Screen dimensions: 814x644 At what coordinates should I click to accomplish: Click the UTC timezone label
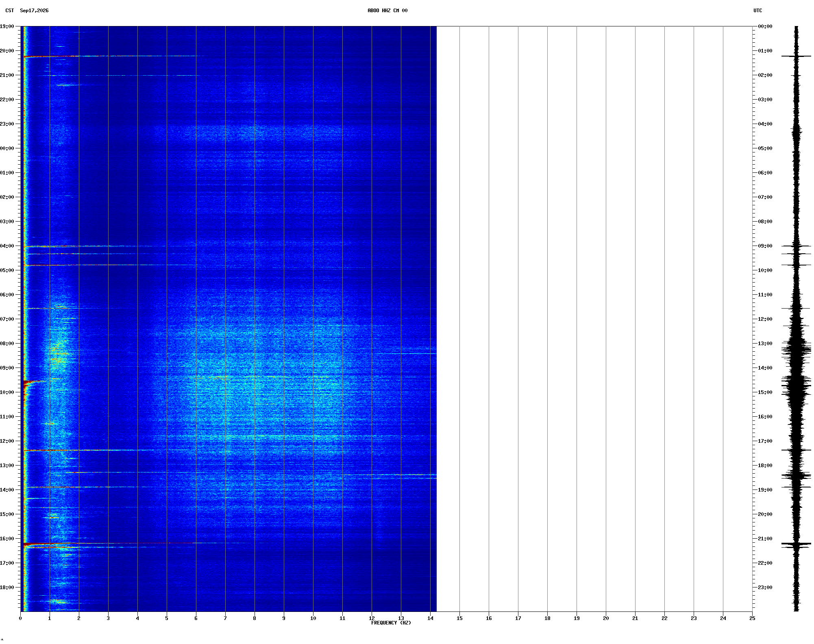point(757,11)
